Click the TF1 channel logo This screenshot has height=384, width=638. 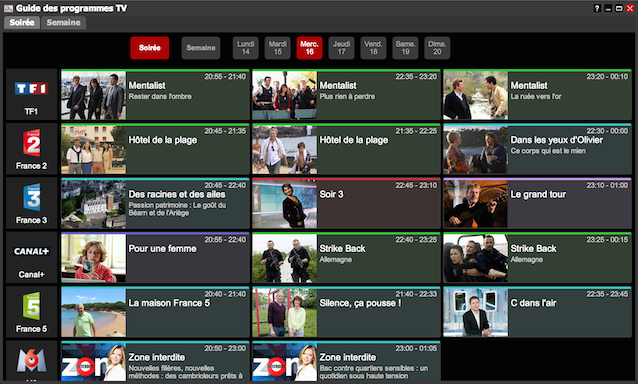pyautogui.click(x=31, y=88)
